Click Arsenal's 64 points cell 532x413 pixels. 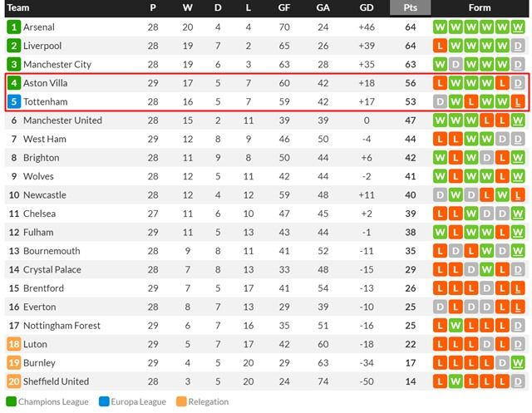point(410,27)
